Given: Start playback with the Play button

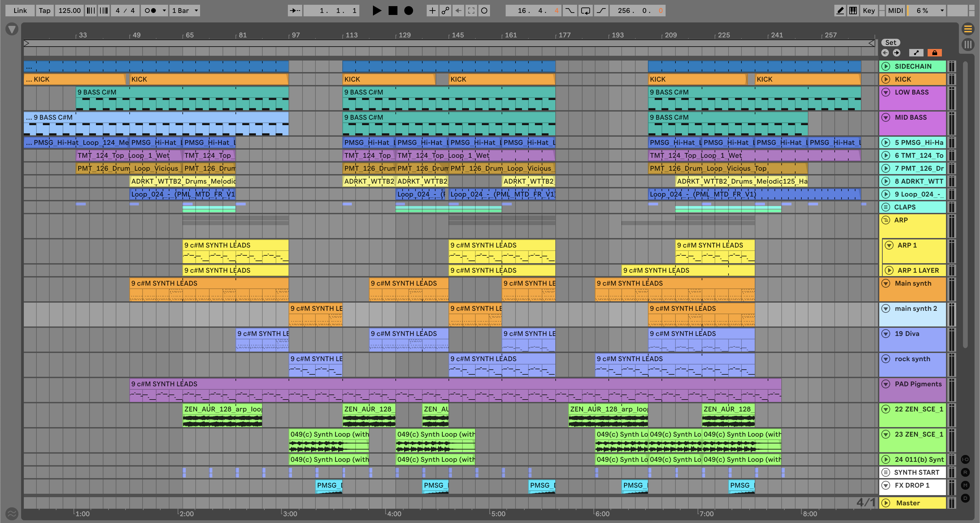Looking at the screenshot, I should (377, 11).
